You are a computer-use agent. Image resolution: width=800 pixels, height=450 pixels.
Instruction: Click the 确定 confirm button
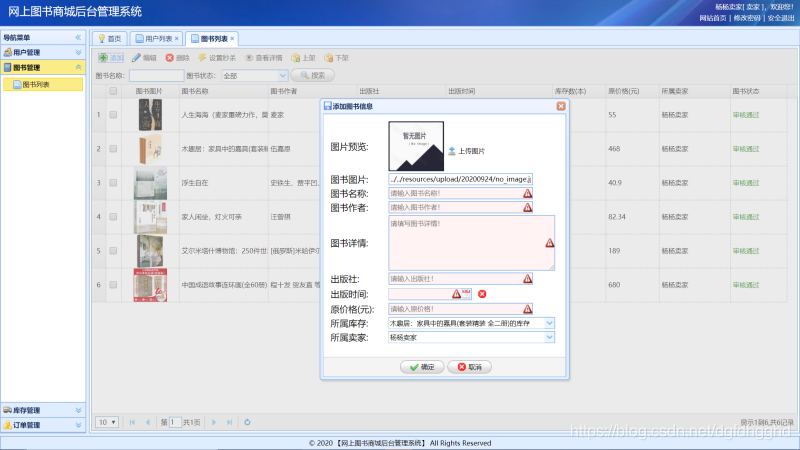tap(422, 367)
